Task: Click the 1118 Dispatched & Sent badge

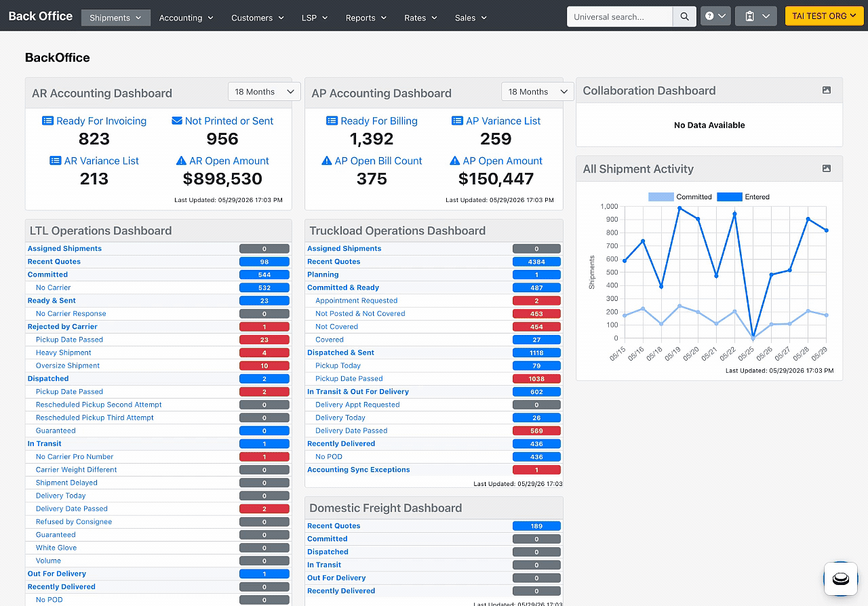Action: point(536,352)
